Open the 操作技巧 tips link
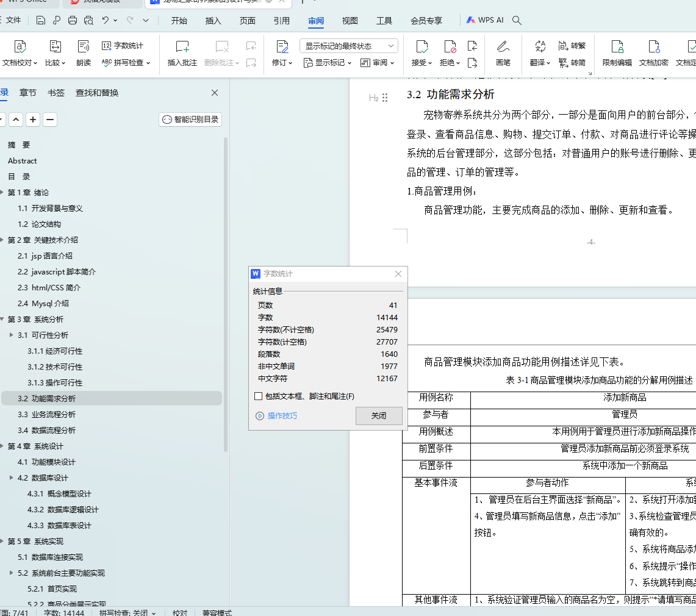The image size is (696, 616). pyautogui.click(x=282, y=416)
